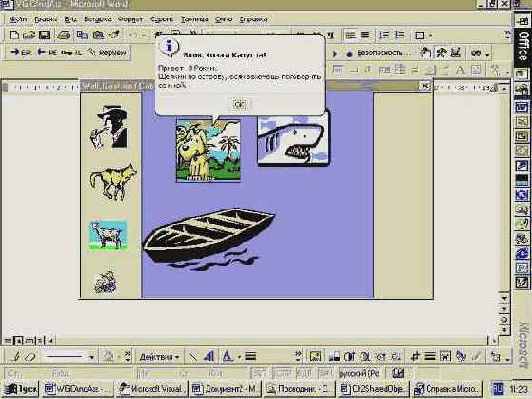This screenshot has height=399, width=532.
Task: Open the Справка menu
Action: click(x=253, y=19)
